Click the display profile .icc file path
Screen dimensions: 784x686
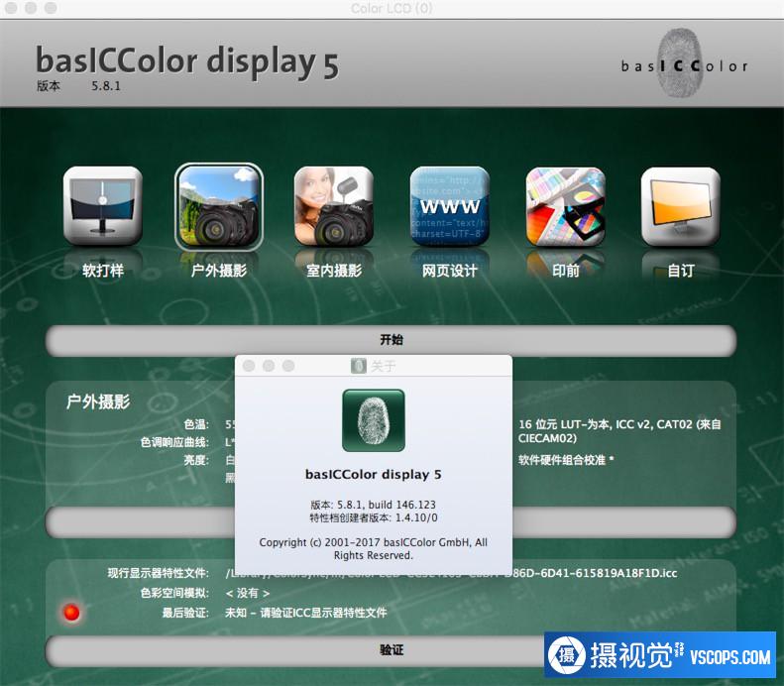pos(451,573)
